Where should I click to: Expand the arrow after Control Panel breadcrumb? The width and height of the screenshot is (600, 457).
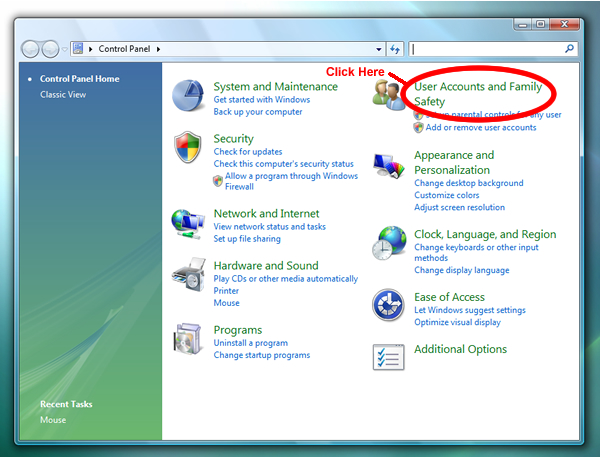point(158,49)
